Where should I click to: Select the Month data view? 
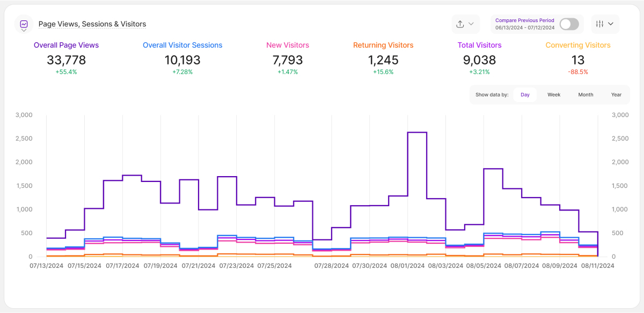coord(586,94)
